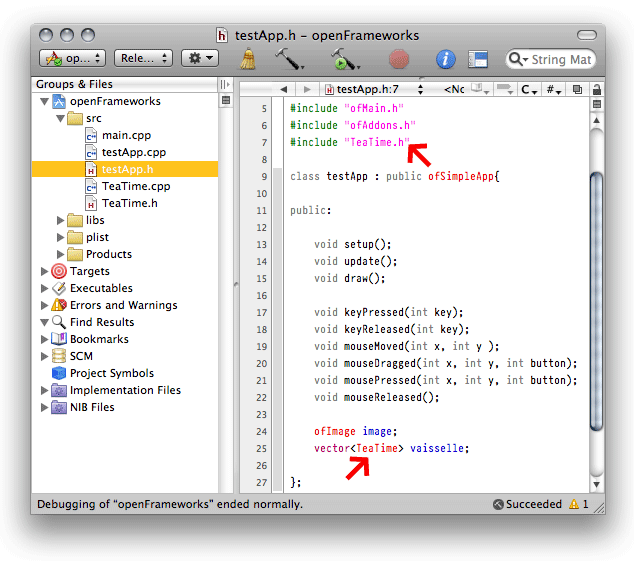Click the Editor layout toggle icon
The image size is (634, 561).
tap(477, 59)
